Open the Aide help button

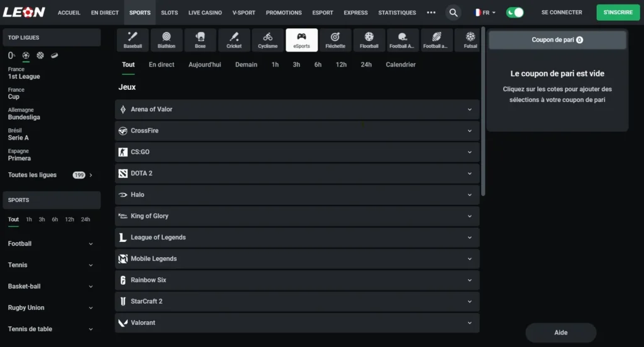(x=560, y=333)
